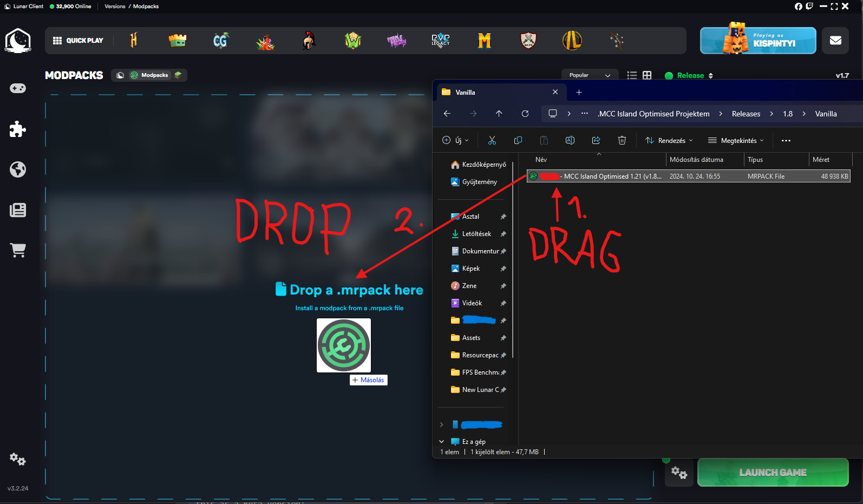The width and height of the screenshot is (863, 504).
Task: Open the Popular sort dropdown
Action: [589, 75]
